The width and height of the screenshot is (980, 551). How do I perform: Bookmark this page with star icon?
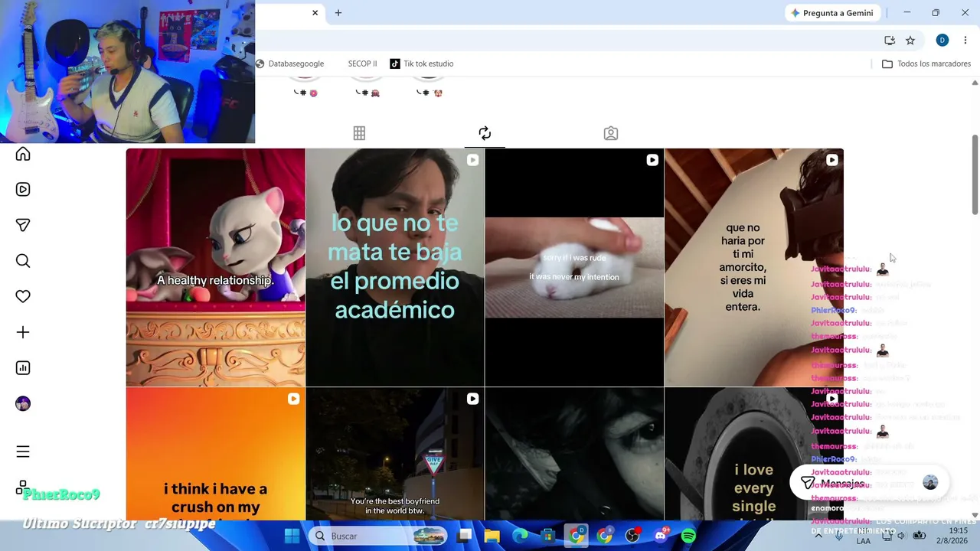(910, 41)
